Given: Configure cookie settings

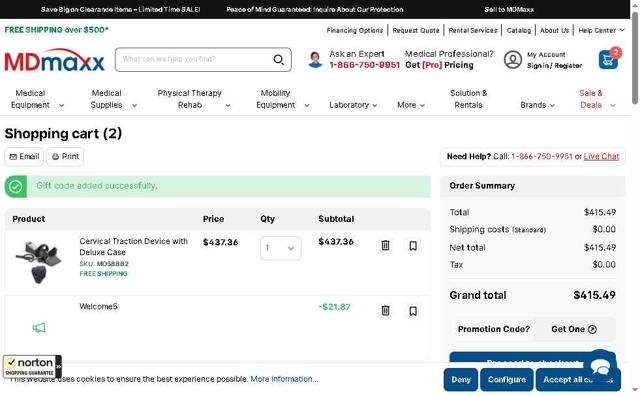Looking at the screenshot, I should click(x=507, y=380).
